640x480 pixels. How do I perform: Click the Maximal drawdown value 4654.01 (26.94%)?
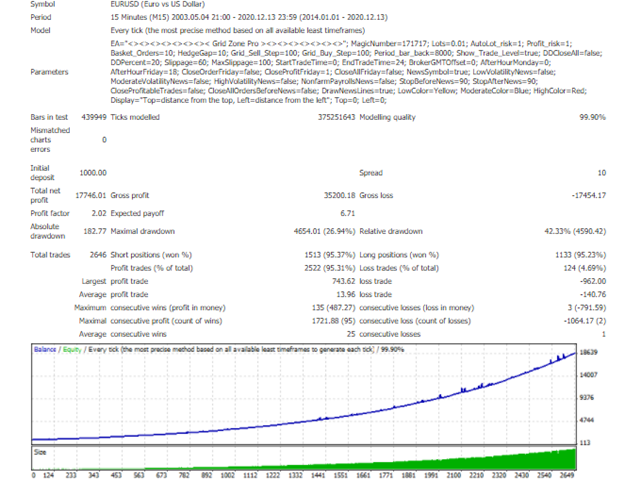324,231
